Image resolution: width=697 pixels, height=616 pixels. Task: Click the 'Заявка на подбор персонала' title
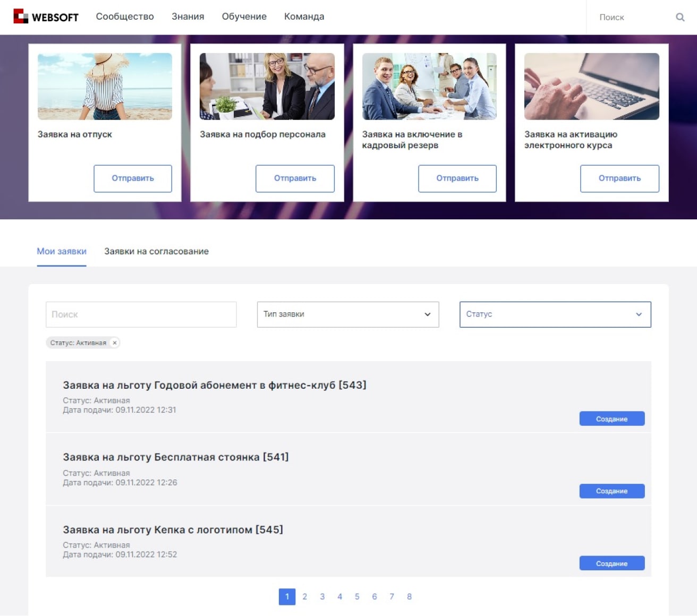click(262, 134)
